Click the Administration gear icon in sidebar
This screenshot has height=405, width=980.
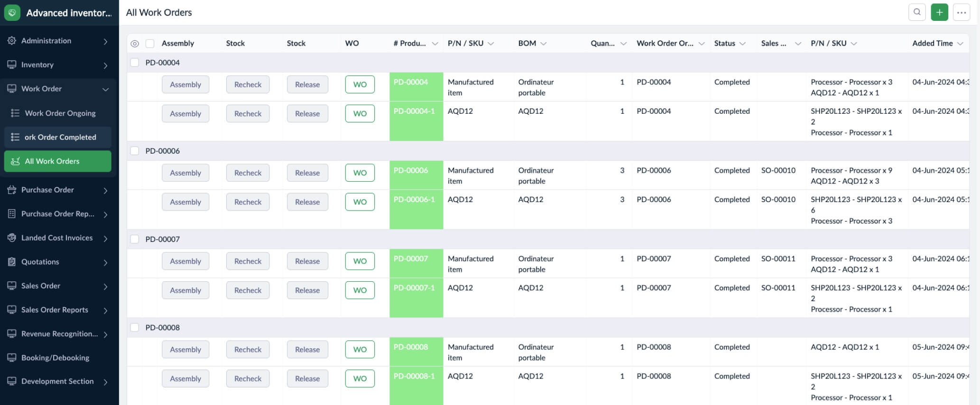[x=12, y=41]
